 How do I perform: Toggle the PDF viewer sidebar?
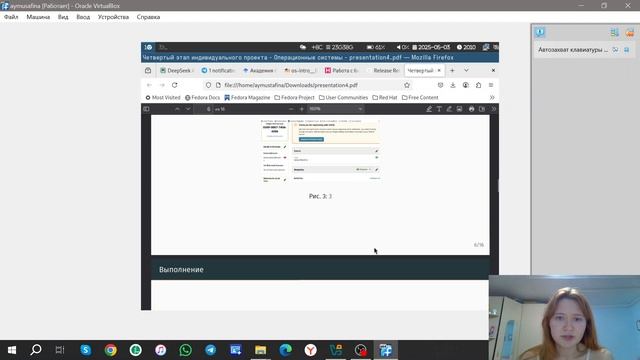coord(146,109)
